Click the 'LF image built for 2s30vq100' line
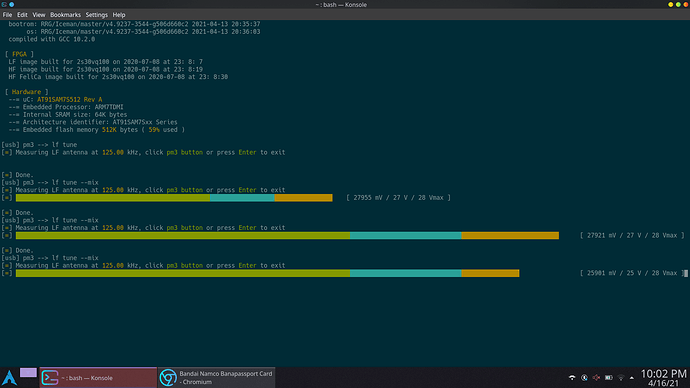The height and width of the screenshot is (388, 690). (x=106, y=62)
